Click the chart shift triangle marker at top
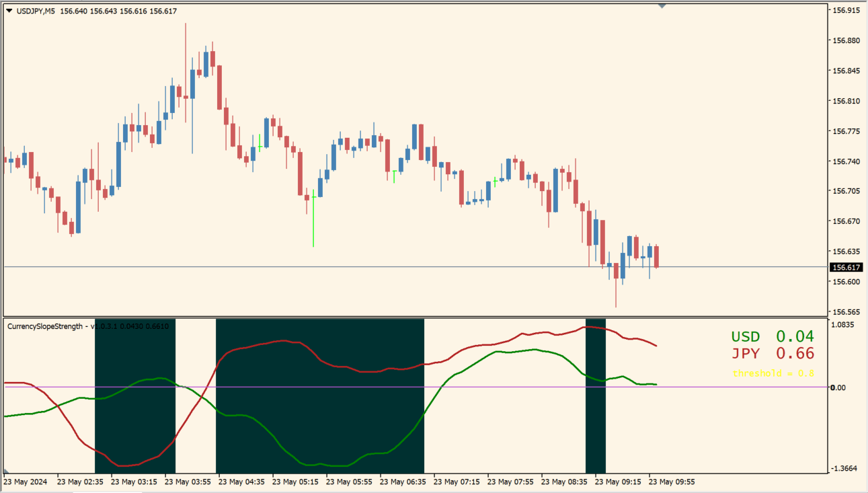 pos(662,6)
